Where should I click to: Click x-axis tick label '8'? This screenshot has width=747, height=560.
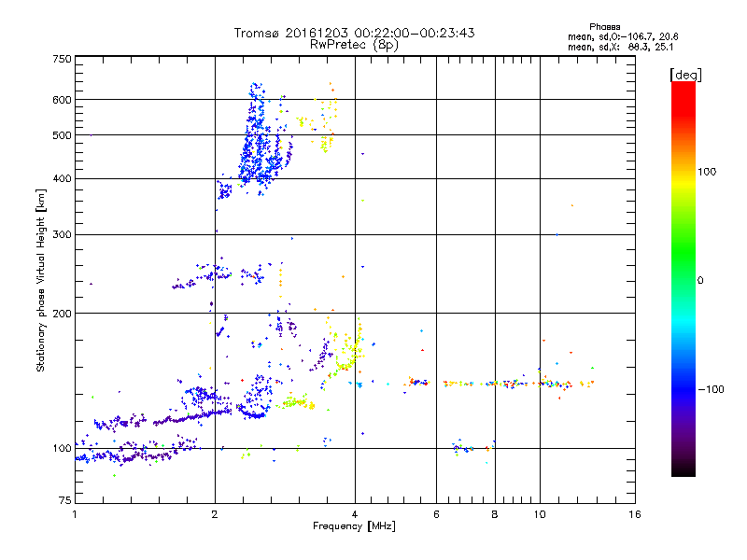point(495,514)
